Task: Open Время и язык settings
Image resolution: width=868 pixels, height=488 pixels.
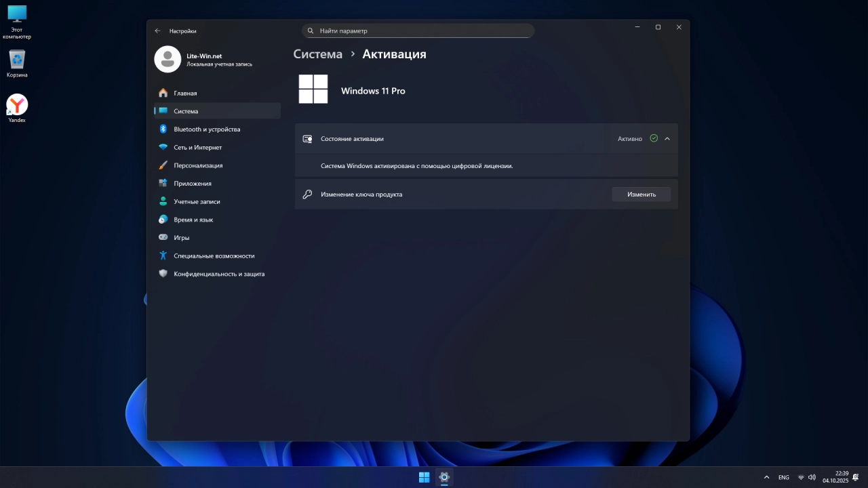Action: point(217,220)
